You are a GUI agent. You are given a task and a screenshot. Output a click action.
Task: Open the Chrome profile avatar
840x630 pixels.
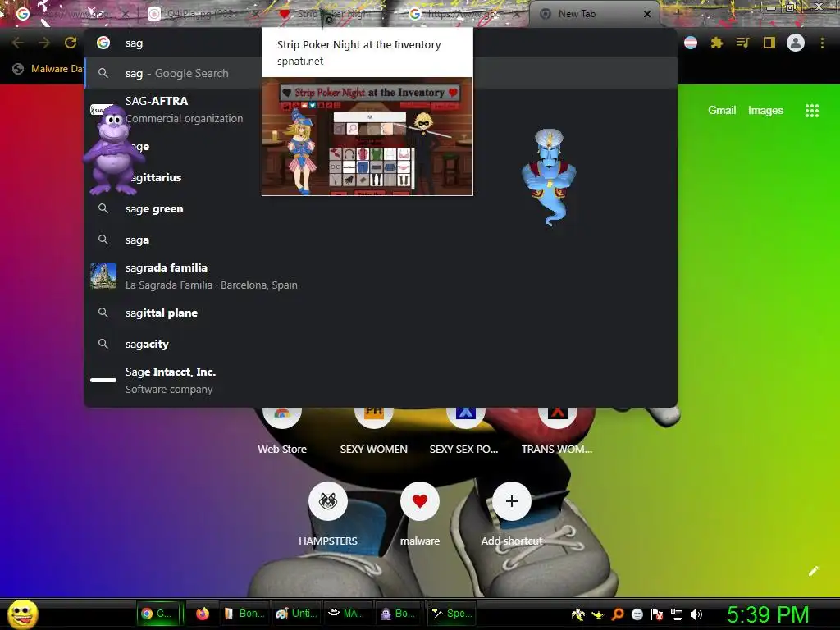(796, 43)
